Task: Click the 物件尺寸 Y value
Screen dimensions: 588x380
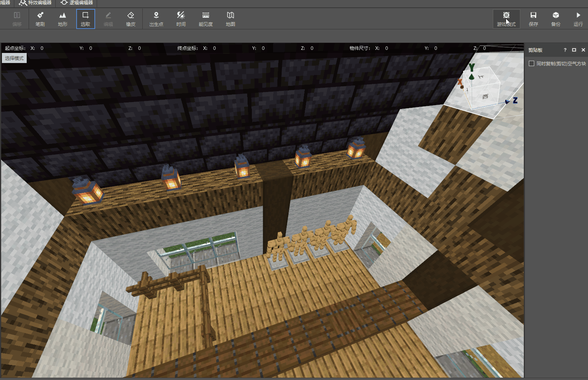Action: [436, 48]
